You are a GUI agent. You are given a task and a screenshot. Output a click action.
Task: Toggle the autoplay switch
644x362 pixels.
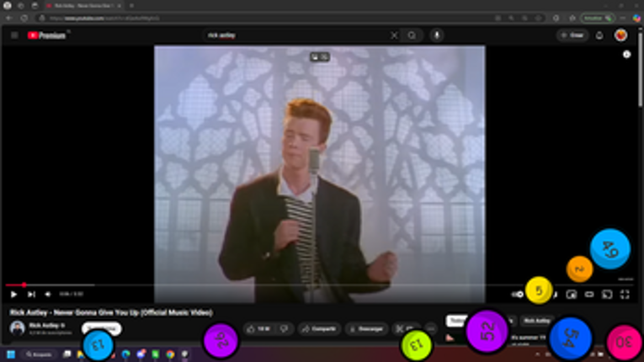pyautogui.click(x=519, y=295)
